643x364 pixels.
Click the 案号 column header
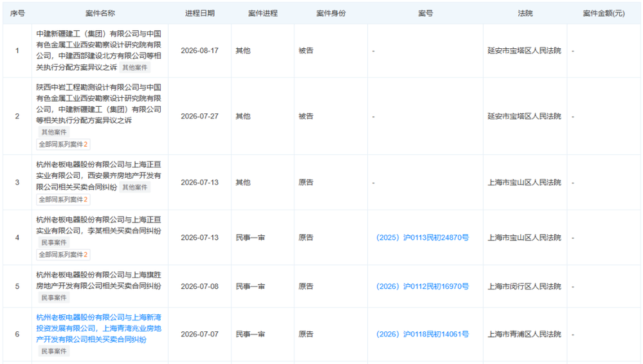pyautogui.click(x=425, y=13)
